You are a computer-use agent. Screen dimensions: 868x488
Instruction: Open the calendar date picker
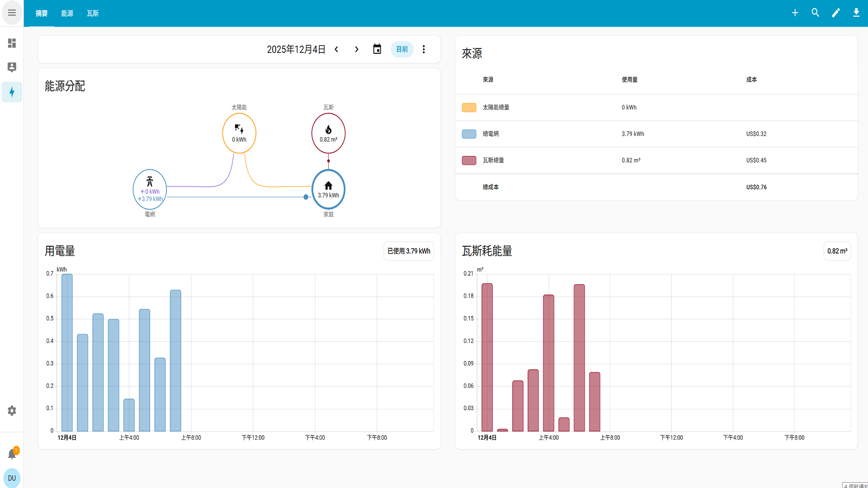pyautogui.click(x=377, y=49)
